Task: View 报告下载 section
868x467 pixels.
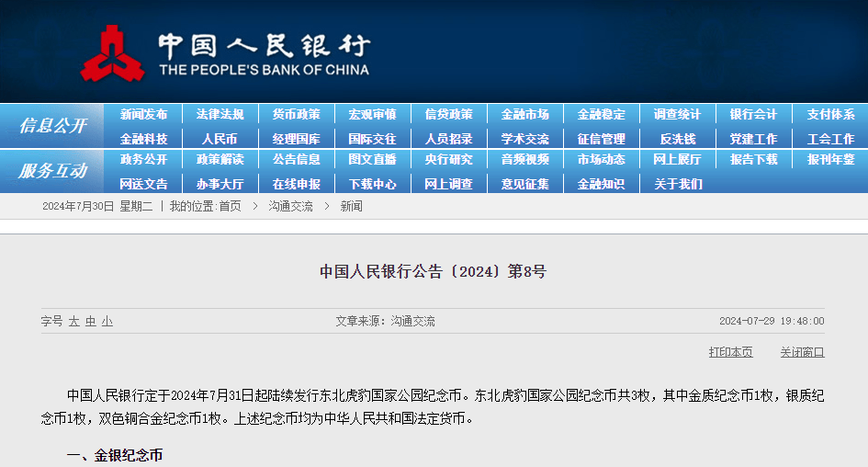Action: pyautogui.click(x=754, y=160)
